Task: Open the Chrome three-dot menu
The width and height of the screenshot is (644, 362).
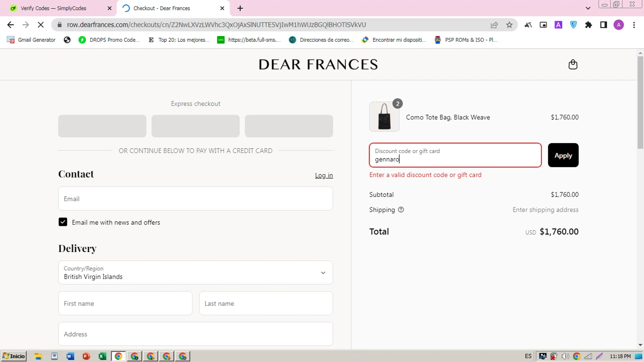Action: coord(634,25)
